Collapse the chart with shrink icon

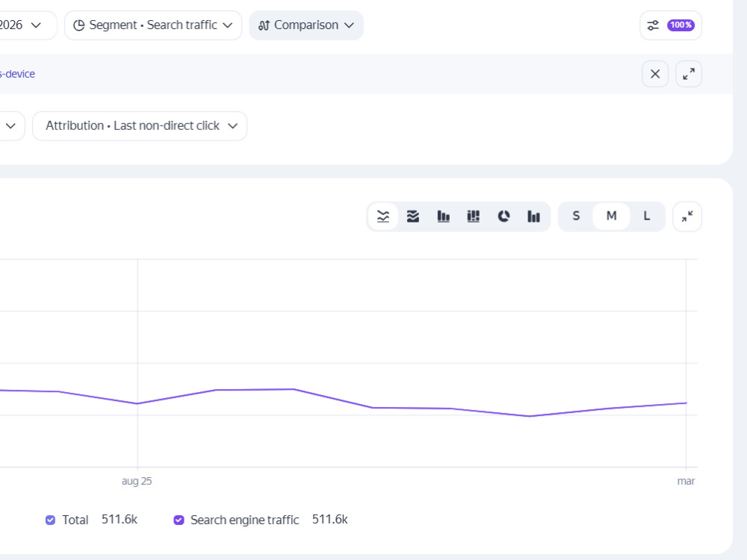click(687, 217)
